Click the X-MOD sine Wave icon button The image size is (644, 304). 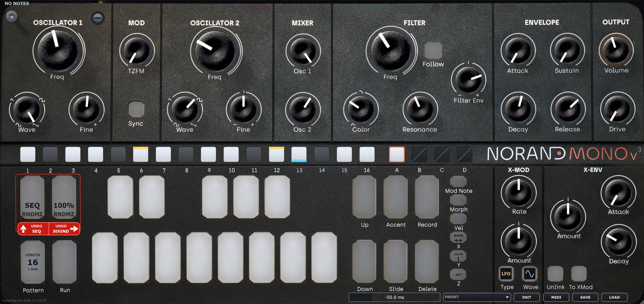[x=529, y=274]
